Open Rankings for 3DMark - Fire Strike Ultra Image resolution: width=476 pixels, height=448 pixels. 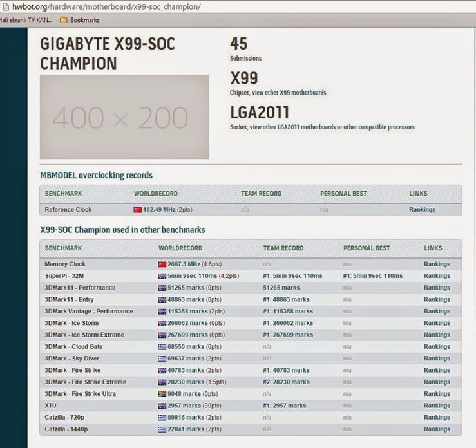tap(437, 394)
